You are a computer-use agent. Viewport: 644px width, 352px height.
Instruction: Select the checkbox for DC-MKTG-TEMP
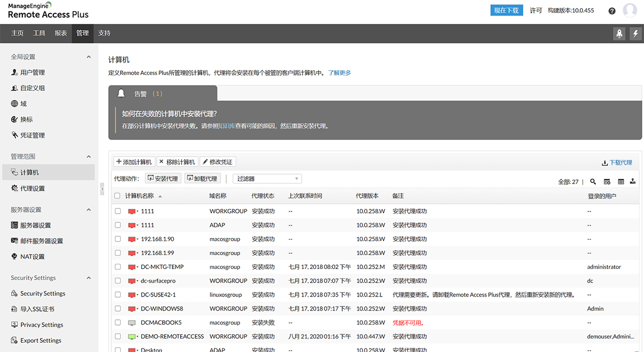coord(118,267)
